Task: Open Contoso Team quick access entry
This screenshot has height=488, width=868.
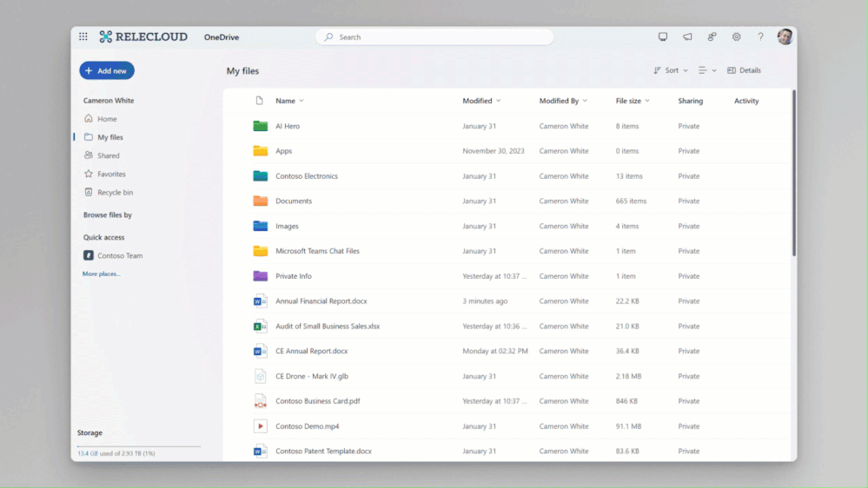Action: tap(120, 255)
